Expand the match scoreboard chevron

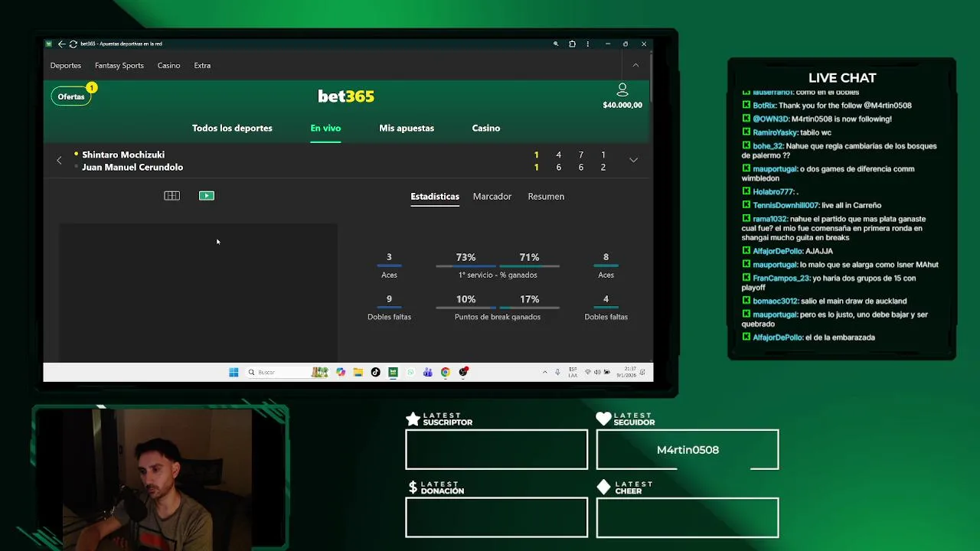click(633, 160)
